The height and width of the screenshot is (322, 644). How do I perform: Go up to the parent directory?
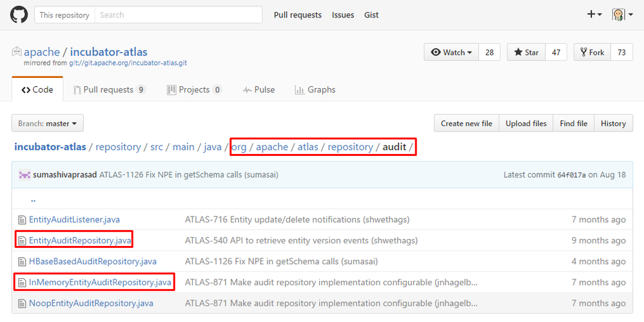[x=33, y=200]
